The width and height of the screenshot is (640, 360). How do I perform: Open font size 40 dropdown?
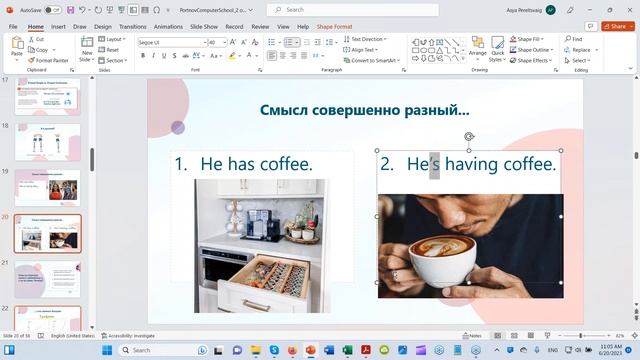pyautogui.click(x=224, y=42)
